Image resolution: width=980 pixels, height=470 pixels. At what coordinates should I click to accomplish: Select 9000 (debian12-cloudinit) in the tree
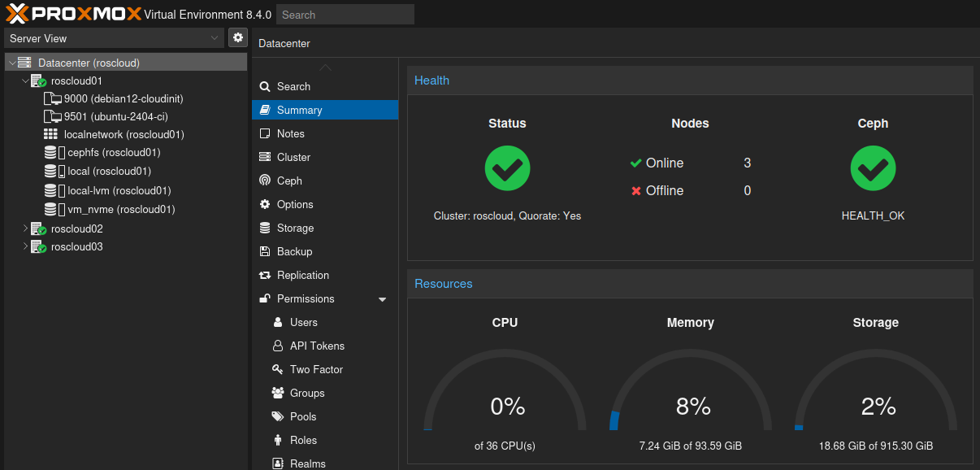pos(124,99)
